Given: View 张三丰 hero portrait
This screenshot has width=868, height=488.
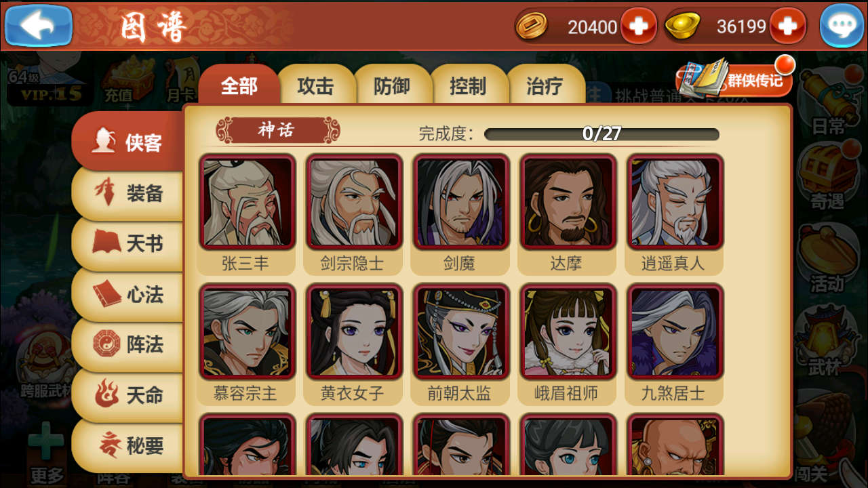Looking at the screenshot, I should [247, 202].
